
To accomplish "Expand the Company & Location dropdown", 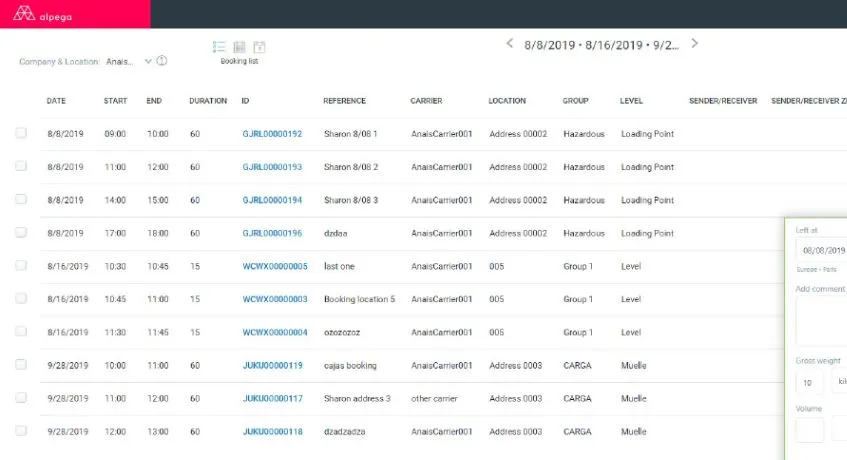I will click(147, 62).
